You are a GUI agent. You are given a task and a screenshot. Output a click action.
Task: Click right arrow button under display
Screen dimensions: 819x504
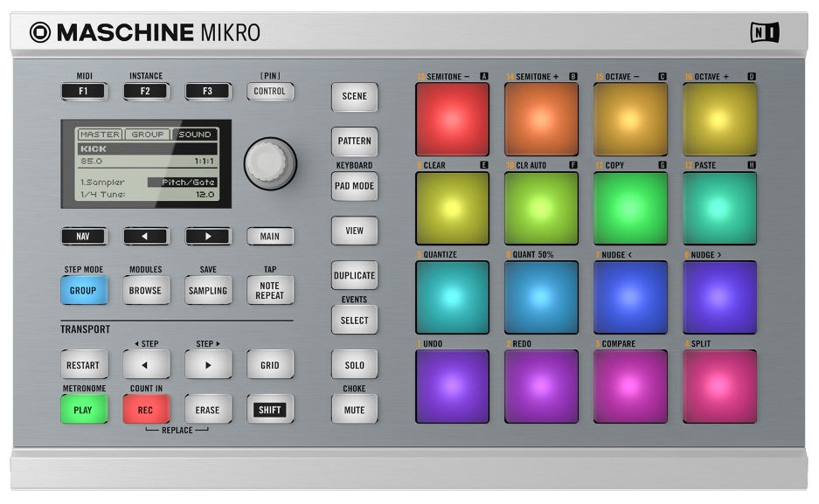207,237
